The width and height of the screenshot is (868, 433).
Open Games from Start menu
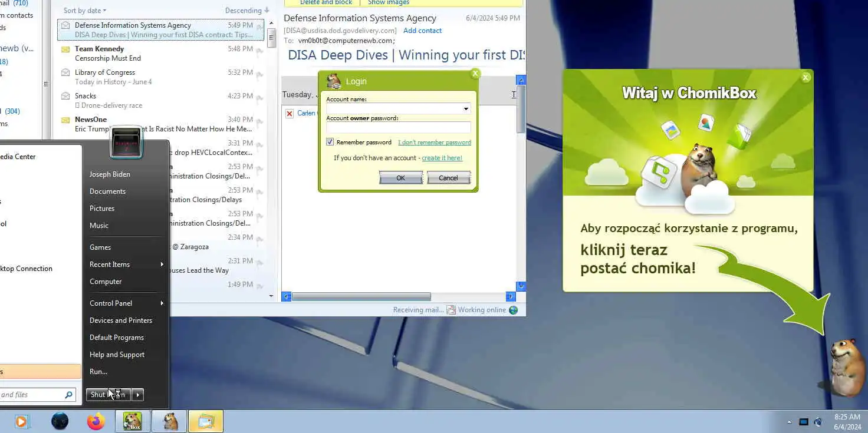pyautogui.click(x=100, y=247)
